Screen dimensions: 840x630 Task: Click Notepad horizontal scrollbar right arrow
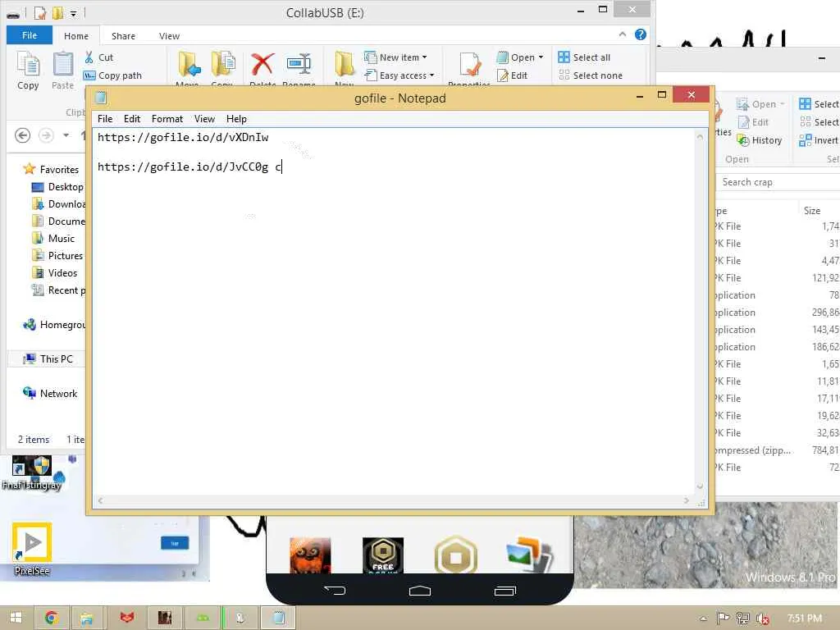tap(687, 500)
